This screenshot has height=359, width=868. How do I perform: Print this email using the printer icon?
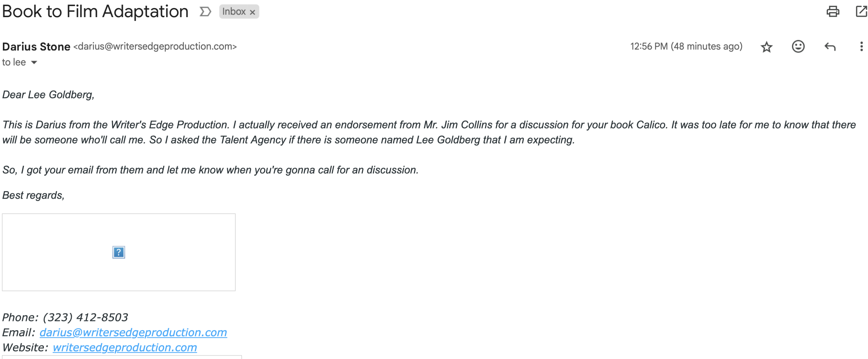point(832,11)
